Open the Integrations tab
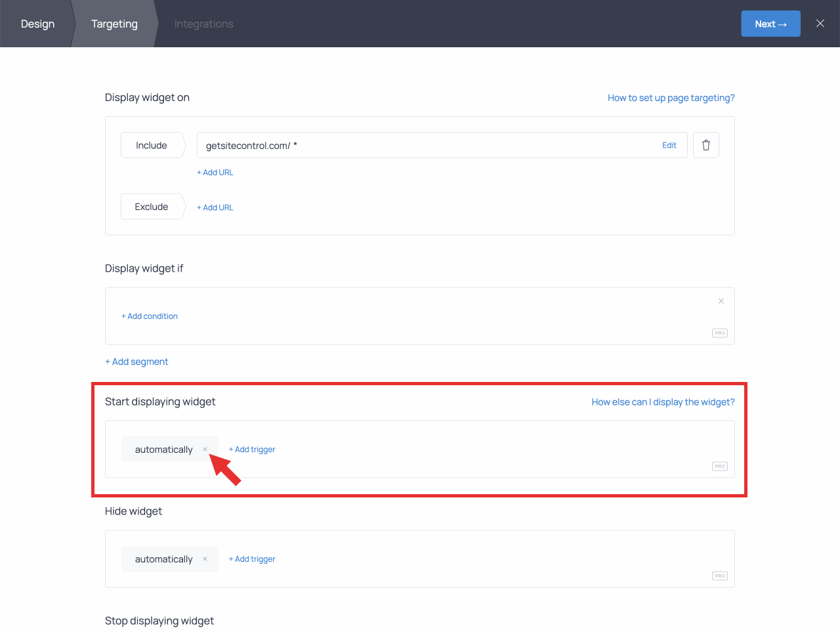 [203, 24]
